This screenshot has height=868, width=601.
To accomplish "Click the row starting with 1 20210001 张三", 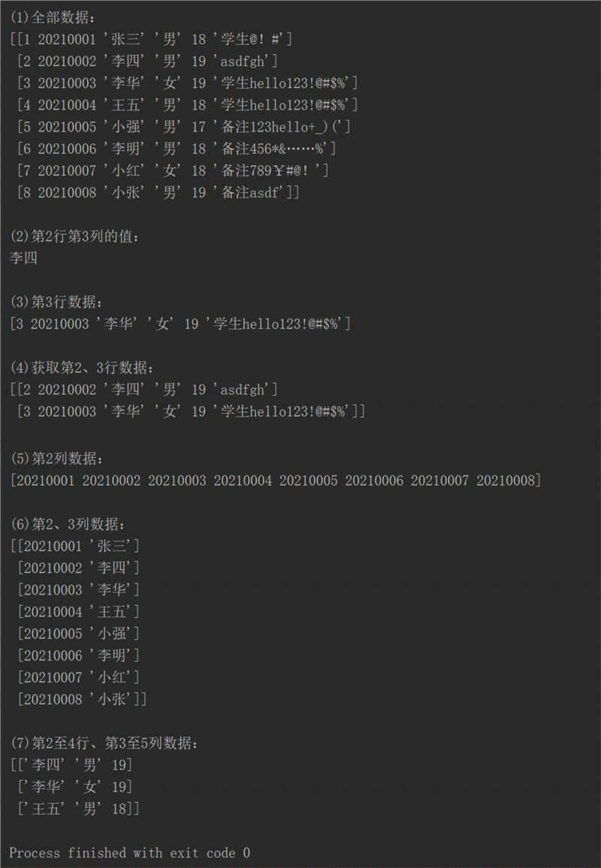I will pyautogui.click(x=151, y=39).
